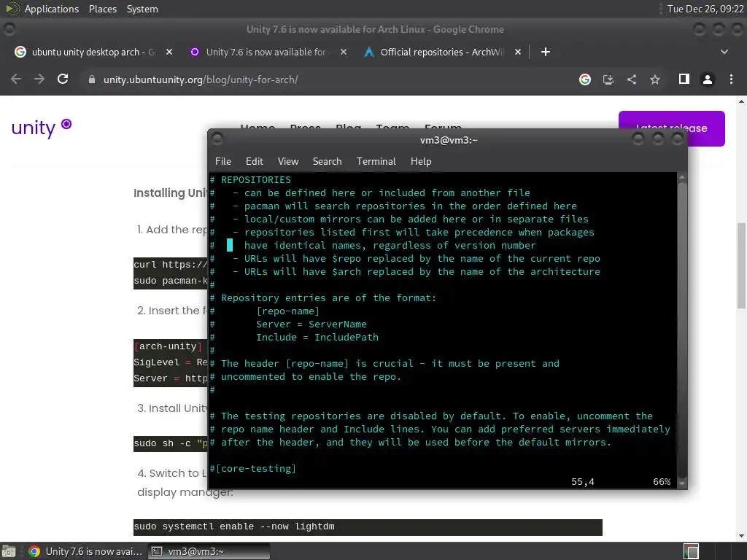Open terminal Search menu
The width and height of the screenshot is (747, 560).
point(327,161)
